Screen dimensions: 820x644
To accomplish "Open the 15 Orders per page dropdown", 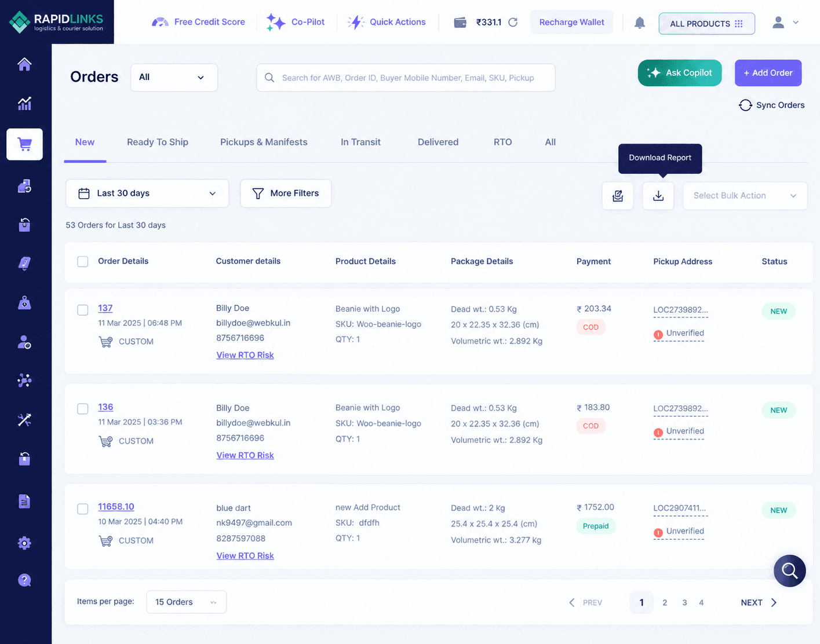I will (x=187, y=602).
